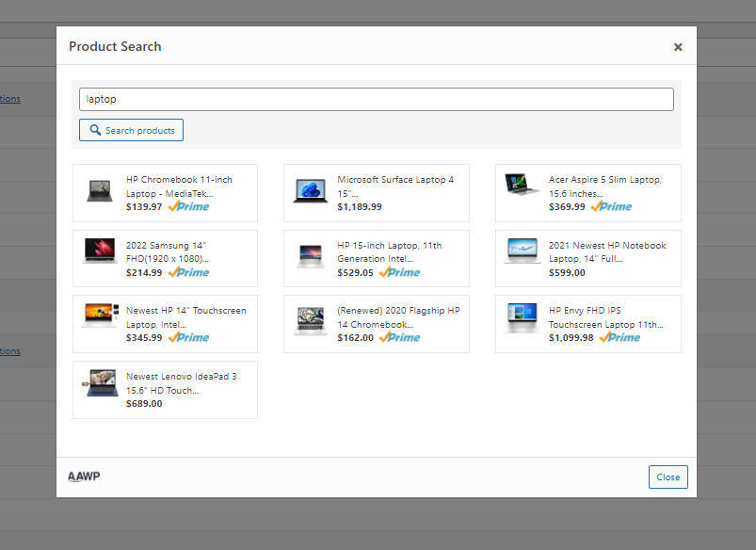The image size is (756, 550).
Task: Select Renewed 2020 Flagship HP Chromebook thumbnail
Action: (x=311, y=321)
